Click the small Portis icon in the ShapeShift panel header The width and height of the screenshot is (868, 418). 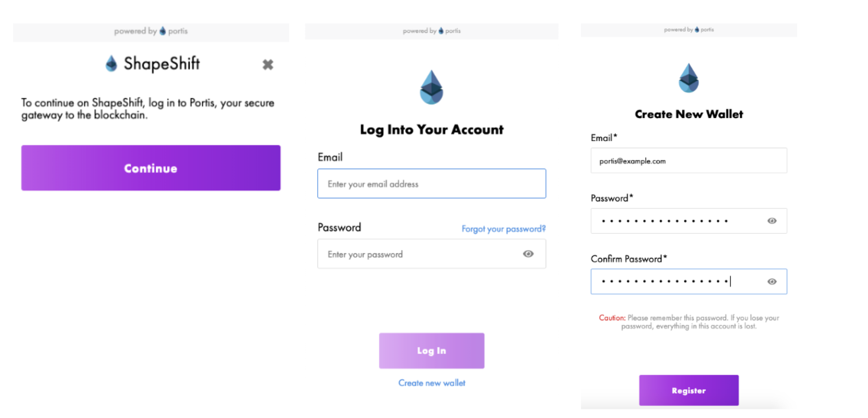[163, 31]
